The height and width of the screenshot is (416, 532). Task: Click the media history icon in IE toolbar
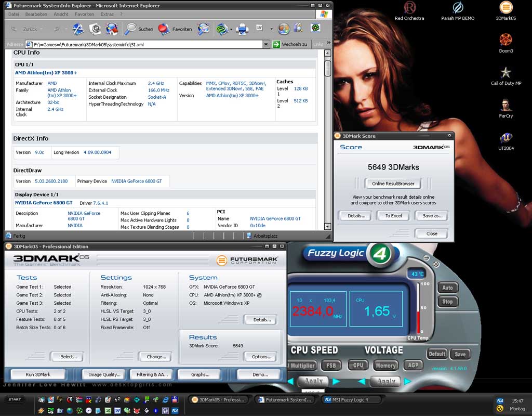(204, 29)
